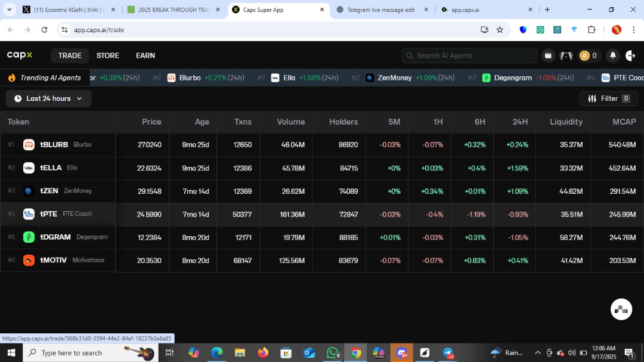Click Blurbo in the trending ticker
The height and width of the screenshot is (362, 644).
190,78
